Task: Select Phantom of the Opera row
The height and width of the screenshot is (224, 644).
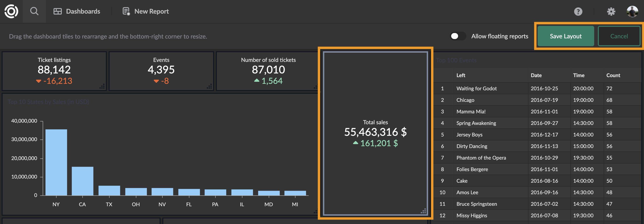Action: pyautogui.click(x=537, y=158)
